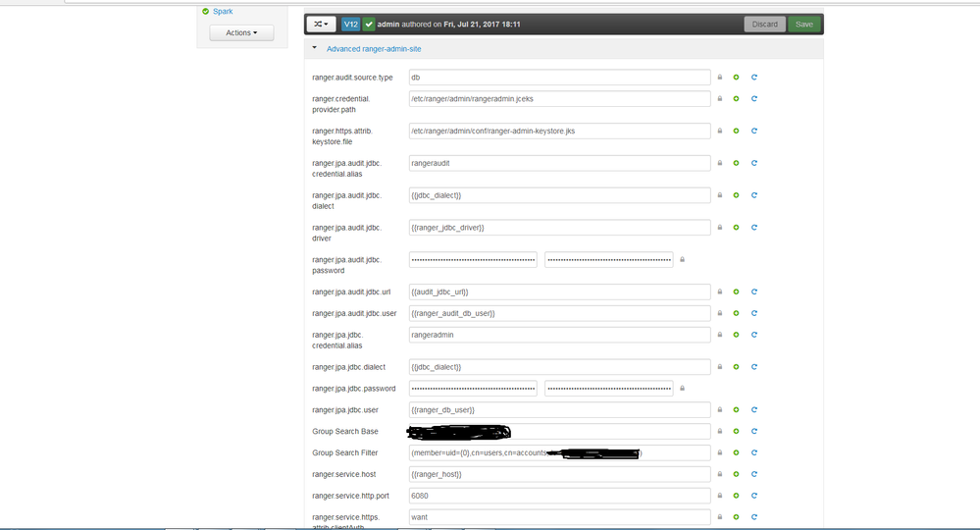The image size is (980, 530).
Task: Toggle final lock for ranger.audit.source.type
Action: point(720,78)
